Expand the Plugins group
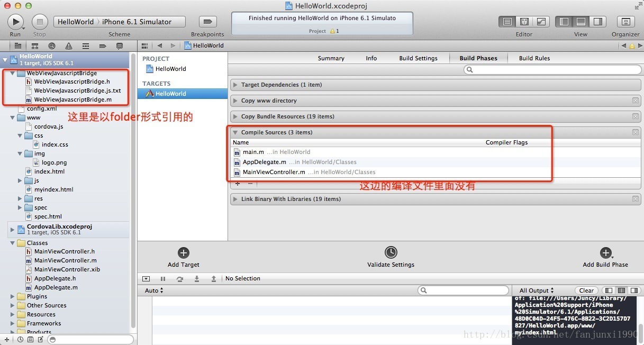Viewport: 644px width, 345px height. [13, 296]
